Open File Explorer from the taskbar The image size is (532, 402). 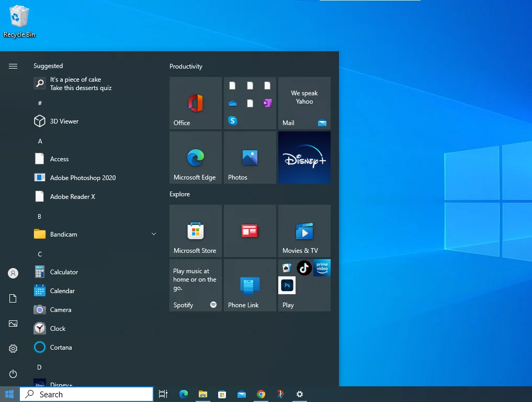[x=203, y=394]
